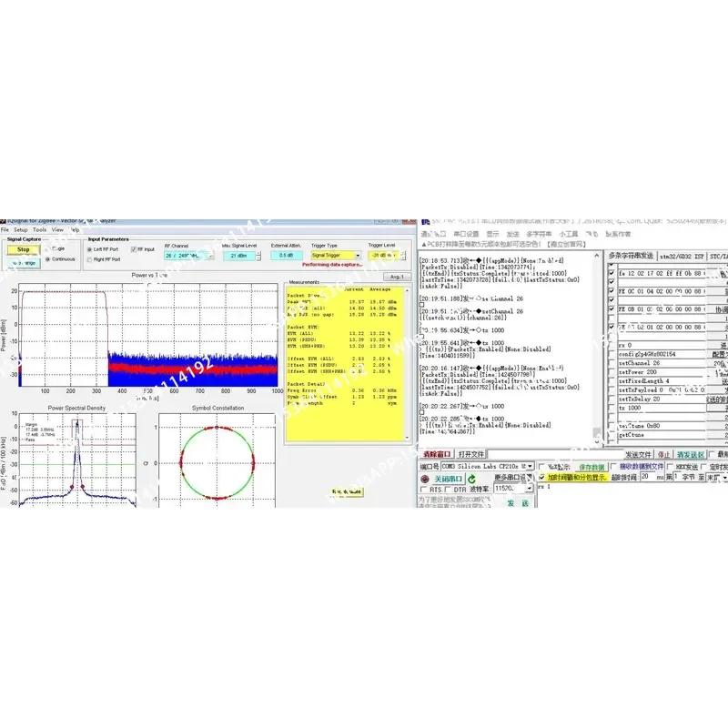Viewport: 728px width, 728px height.
Task: Open the 多字符串 menu in SSCOM
Action: (x=539, y=234)
